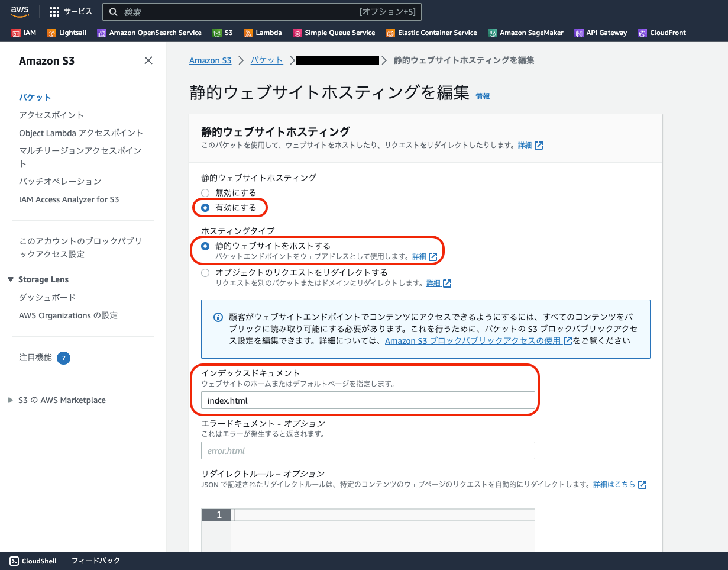Click the Simple Queue Service icon

(x=297, y=33)
